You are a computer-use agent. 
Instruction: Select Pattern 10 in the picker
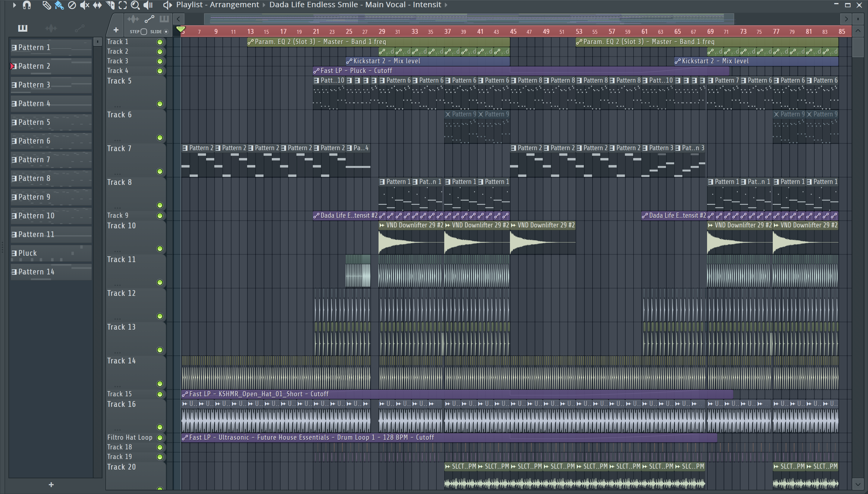(51, 216)
